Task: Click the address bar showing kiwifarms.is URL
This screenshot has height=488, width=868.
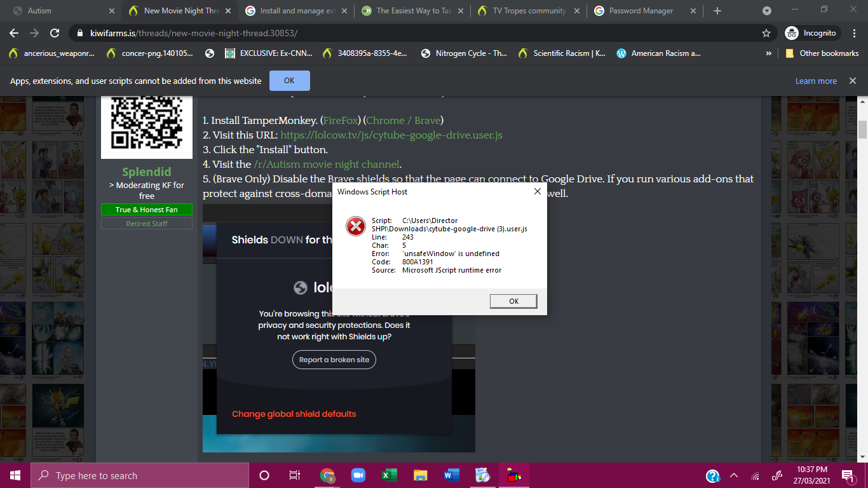Action: 419,33
